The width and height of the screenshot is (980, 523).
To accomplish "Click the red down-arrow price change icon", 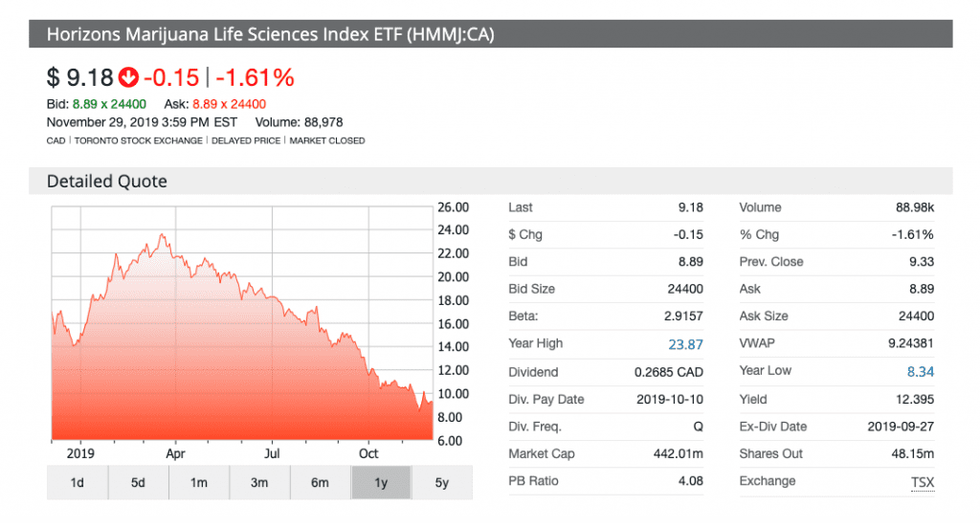I will coord(128,77).
